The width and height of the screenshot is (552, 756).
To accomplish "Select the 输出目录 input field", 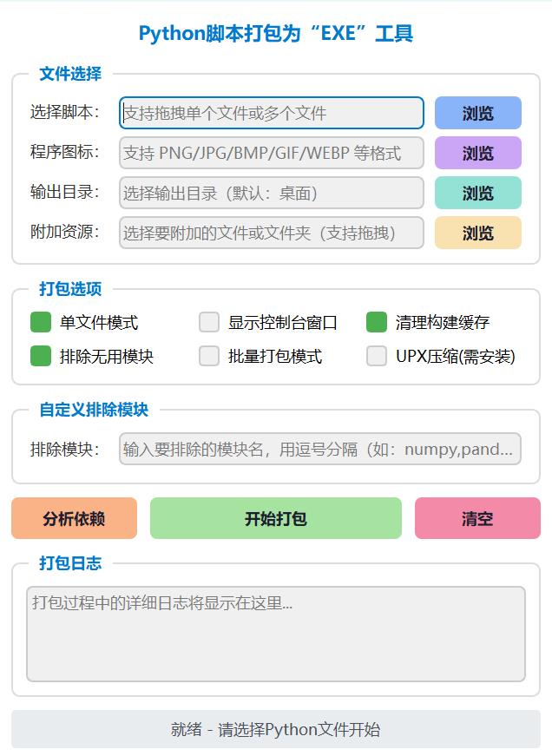I will pyautogui.click(x=271, y=193).
